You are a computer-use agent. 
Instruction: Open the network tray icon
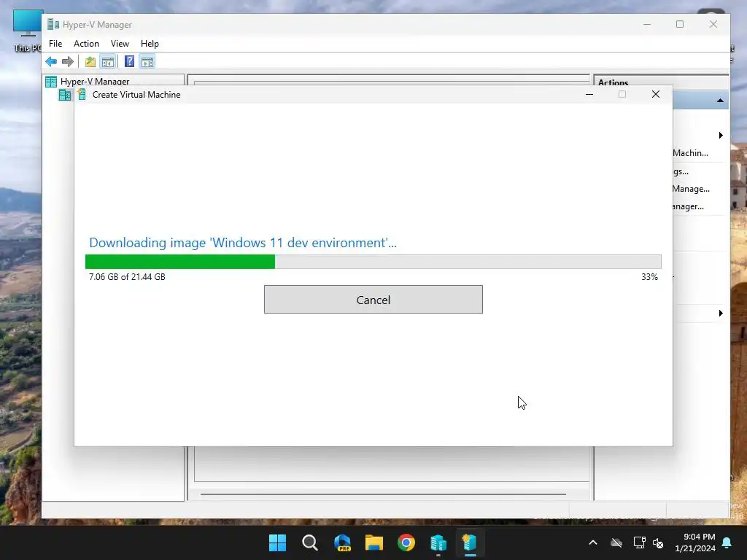click(639, 542)
